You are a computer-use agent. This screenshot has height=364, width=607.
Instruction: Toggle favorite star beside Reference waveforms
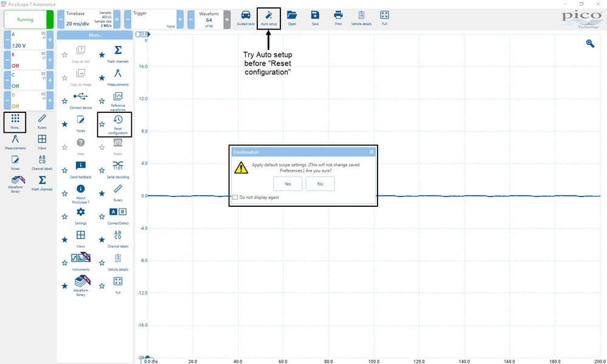102,101
